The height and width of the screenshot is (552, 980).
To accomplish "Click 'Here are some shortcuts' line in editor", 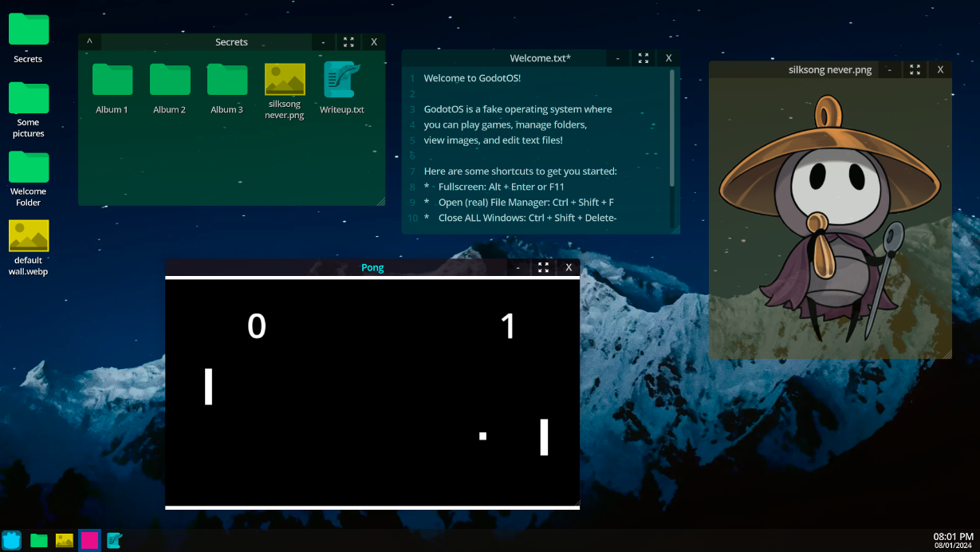I will click(520, 172).
